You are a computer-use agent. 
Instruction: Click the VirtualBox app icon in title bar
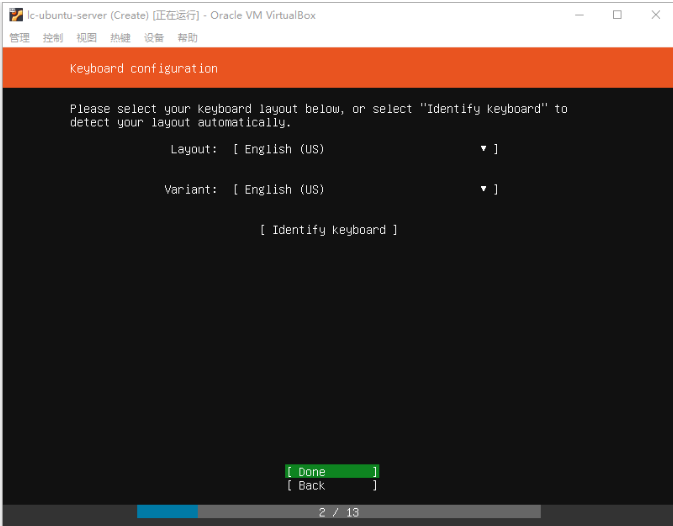point(16,15)
